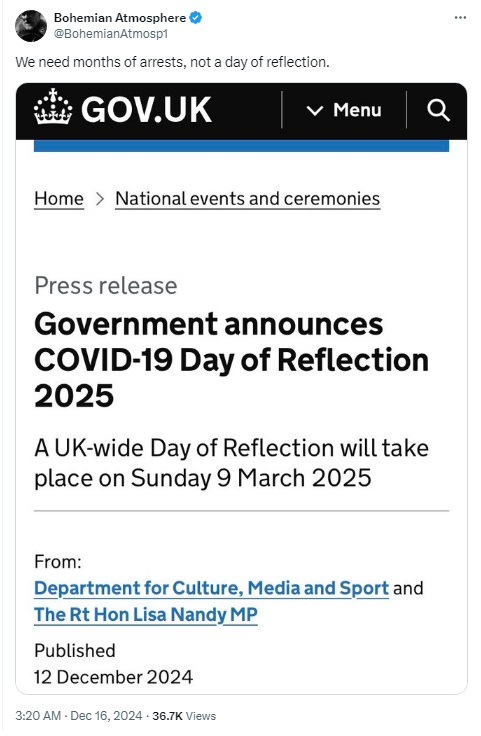Screen dimensions: 481x736
Task: Click the press release headline text
Action: (231, 360)
